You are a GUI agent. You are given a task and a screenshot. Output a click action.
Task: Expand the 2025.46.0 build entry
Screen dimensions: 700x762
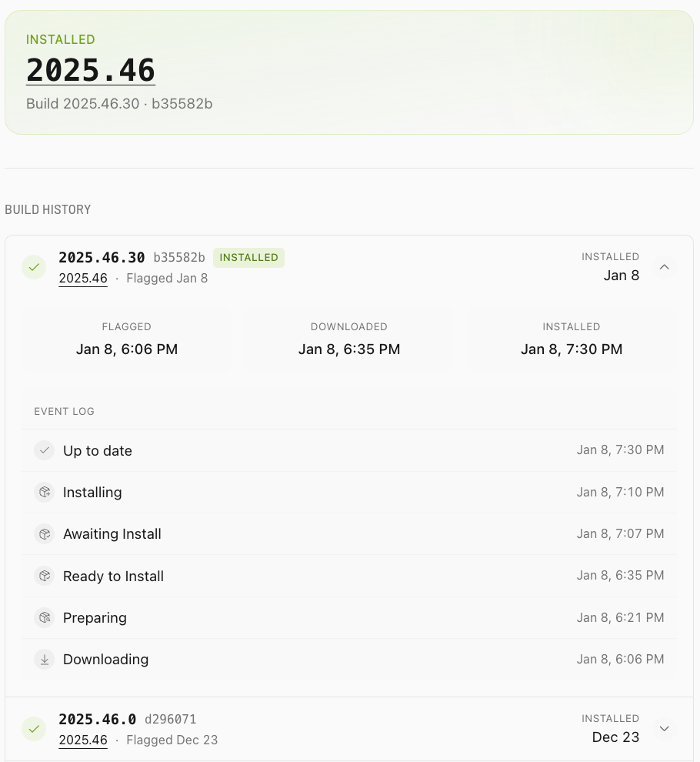[664, 728]
